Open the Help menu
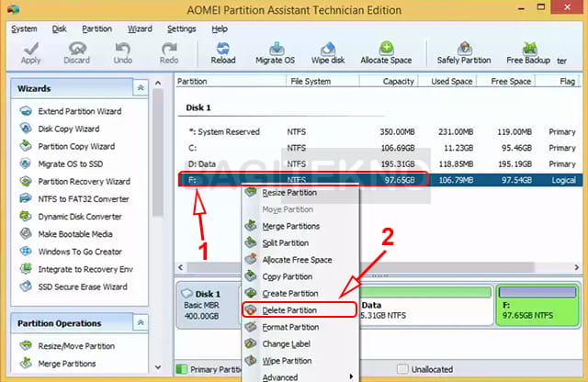 point(220,28)
